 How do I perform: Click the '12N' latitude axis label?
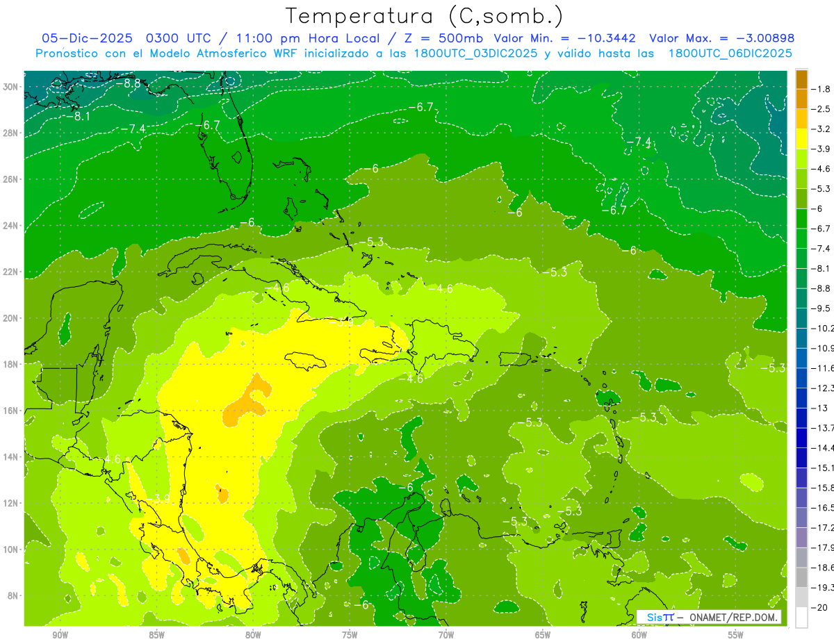click(12, 503)
